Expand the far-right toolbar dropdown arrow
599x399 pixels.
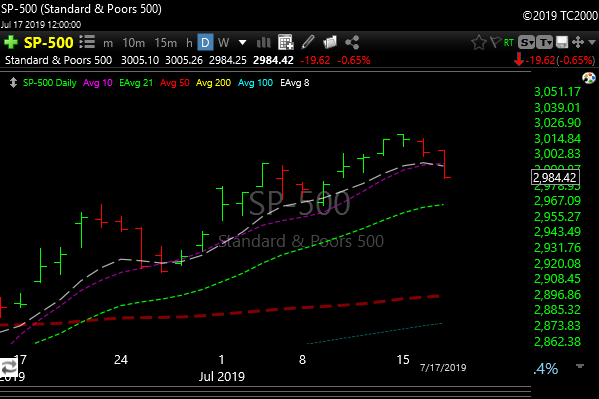(592, 42)
